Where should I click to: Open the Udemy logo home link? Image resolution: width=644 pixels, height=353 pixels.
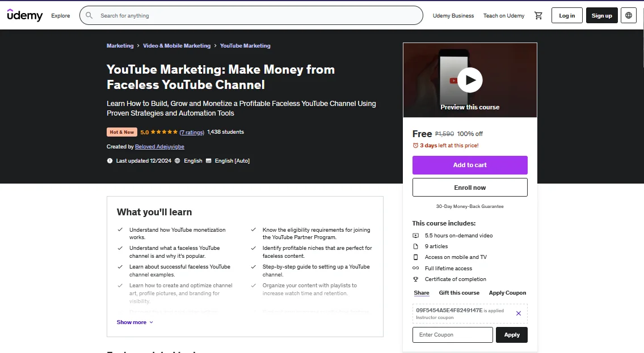pyautogui.click(x=24, y=15)
